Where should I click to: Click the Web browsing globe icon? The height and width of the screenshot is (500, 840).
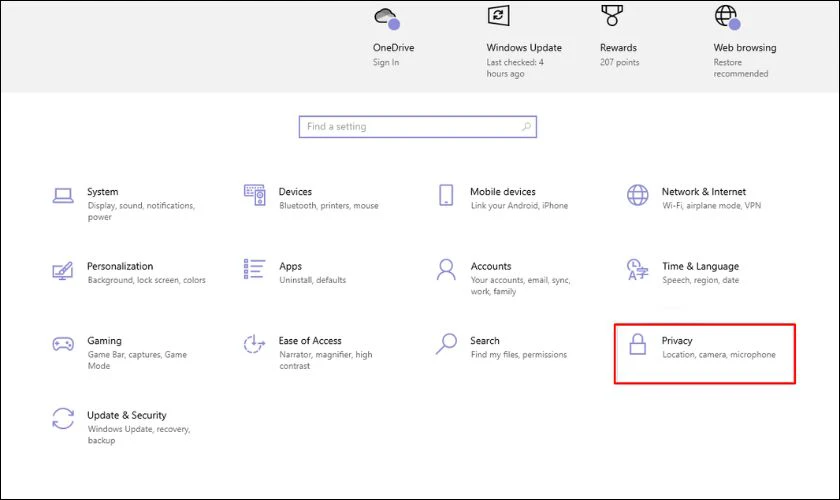727,17
